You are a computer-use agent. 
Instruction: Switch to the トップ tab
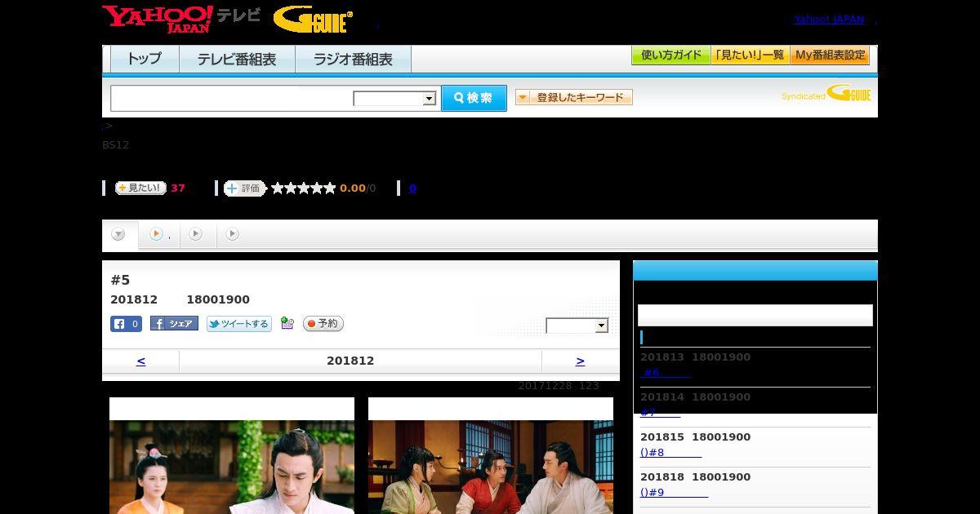tap(145, 60)
